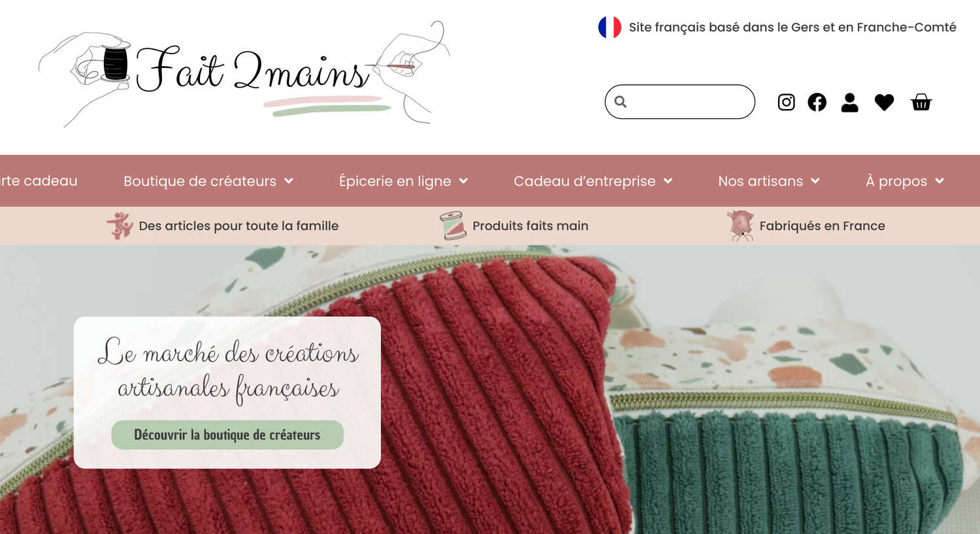Click the thread spool icon near Produits faits main
Viewport: 980px width, 534px height.
click(x=453, y=225)
